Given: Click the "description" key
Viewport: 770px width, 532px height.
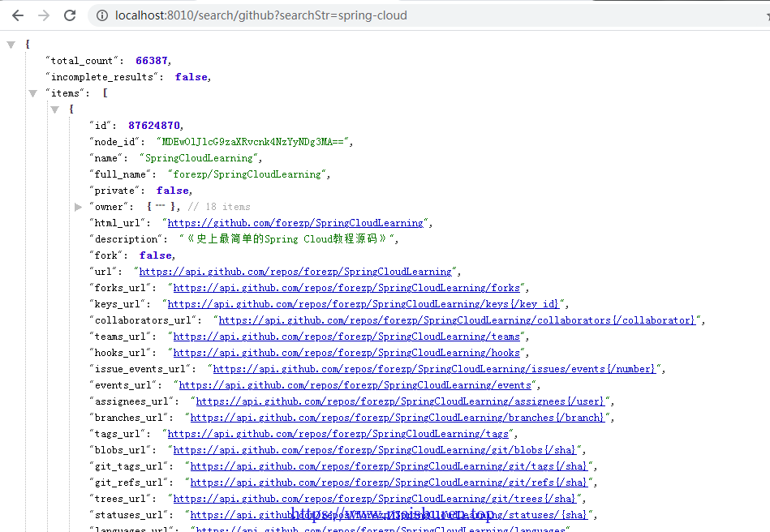Looking at the screenshot, I should click(x=126, y=239).
